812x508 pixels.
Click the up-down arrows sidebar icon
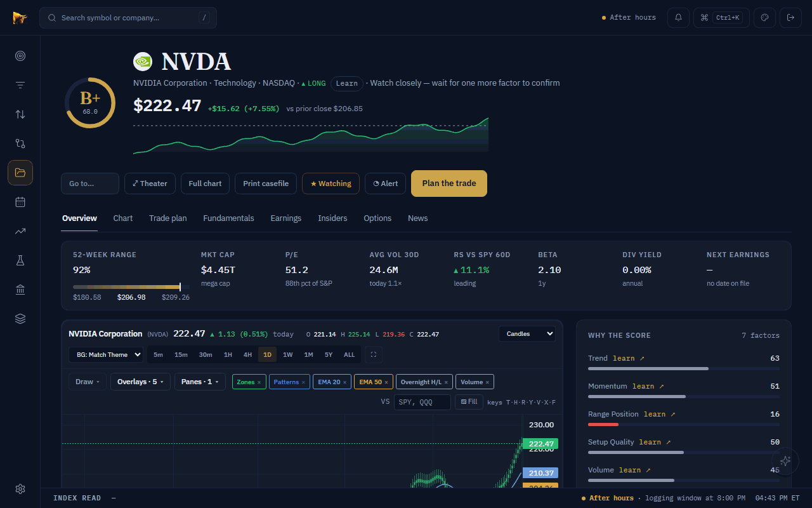(x=20, y=114)
